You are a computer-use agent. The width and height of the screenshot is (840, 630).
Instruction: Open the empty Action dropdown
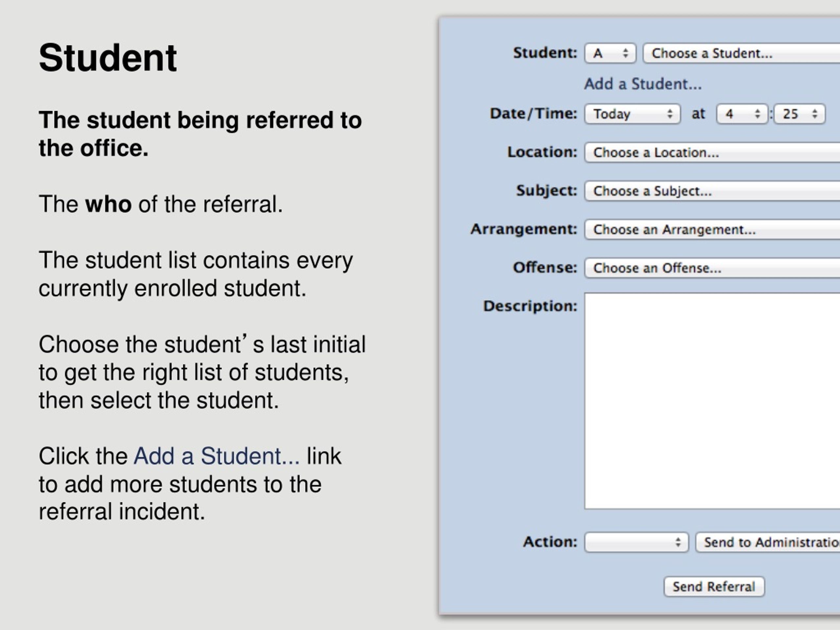pos(636,542)
